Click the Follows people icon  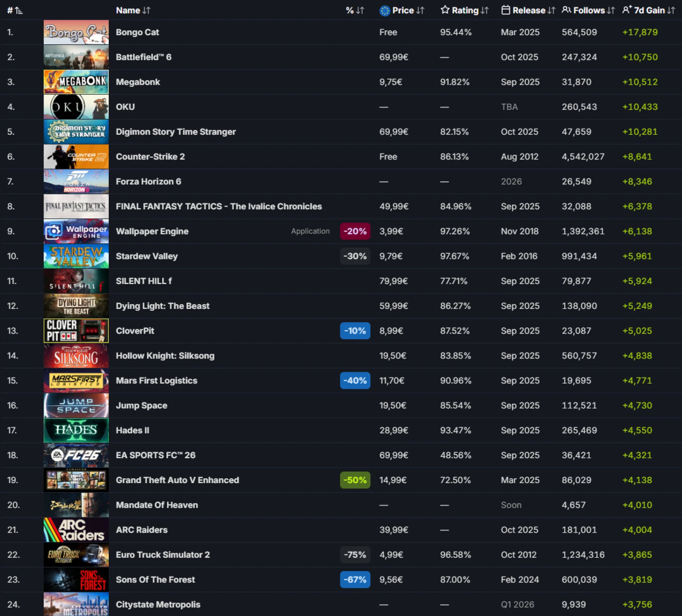tap(566, 10)
